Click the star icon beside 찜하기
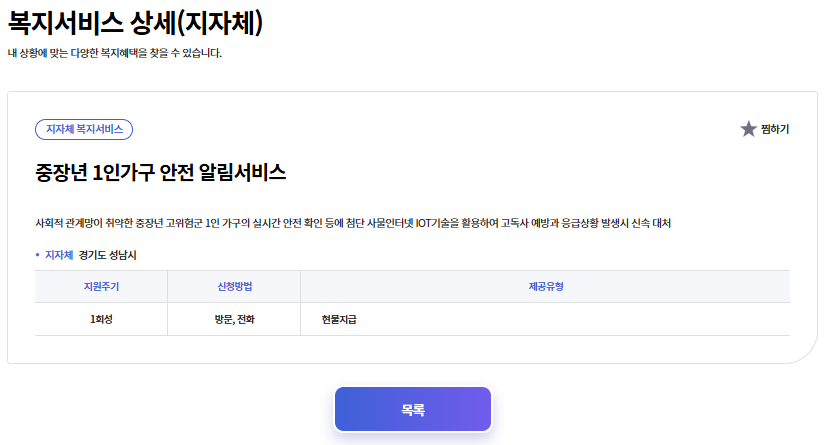Image resolution: width=829 pixels, height=445 pixels. 748,129
